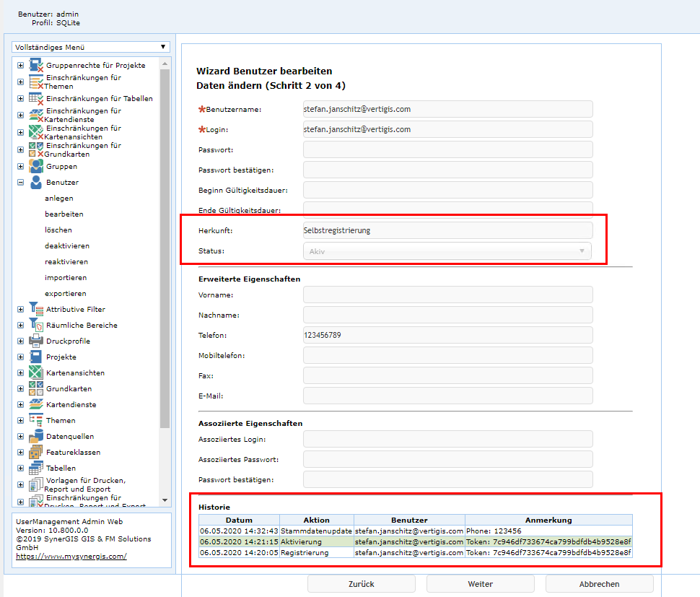This screenshot has width=700, height=597.
Task: Open the Status dropdown
Action: 447,251
